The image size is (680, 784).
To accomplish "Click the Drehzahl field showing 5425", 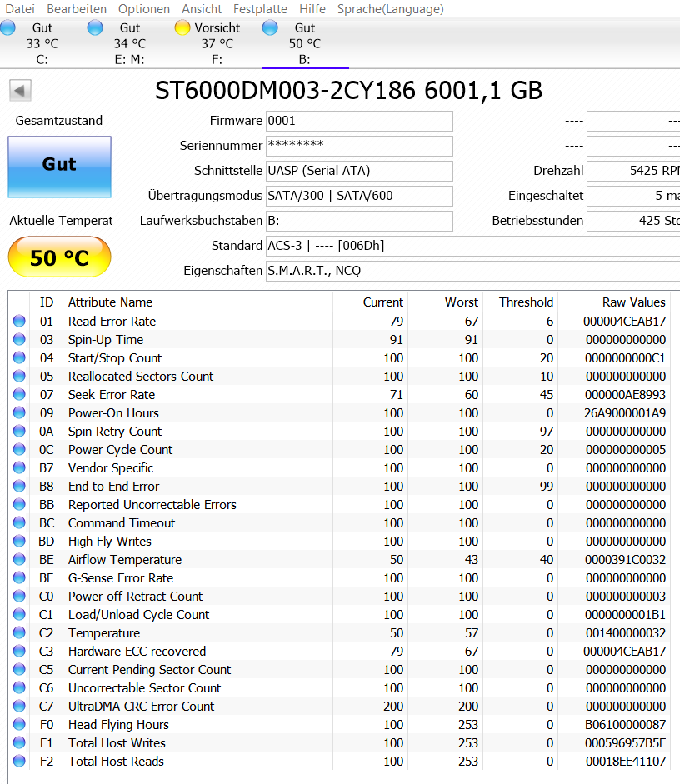I will 633,171.
